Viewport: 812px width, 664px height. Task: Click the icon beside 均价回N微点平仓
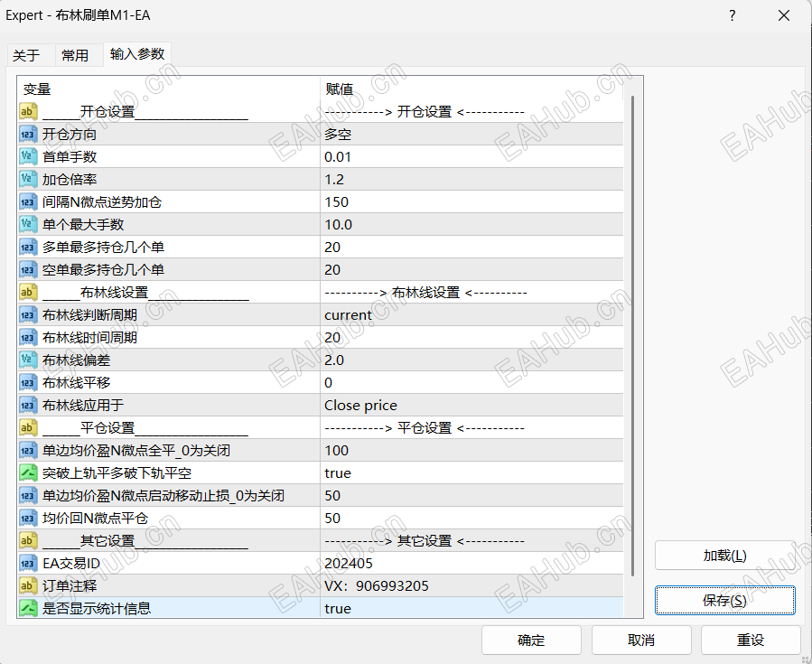pos(28,518)
